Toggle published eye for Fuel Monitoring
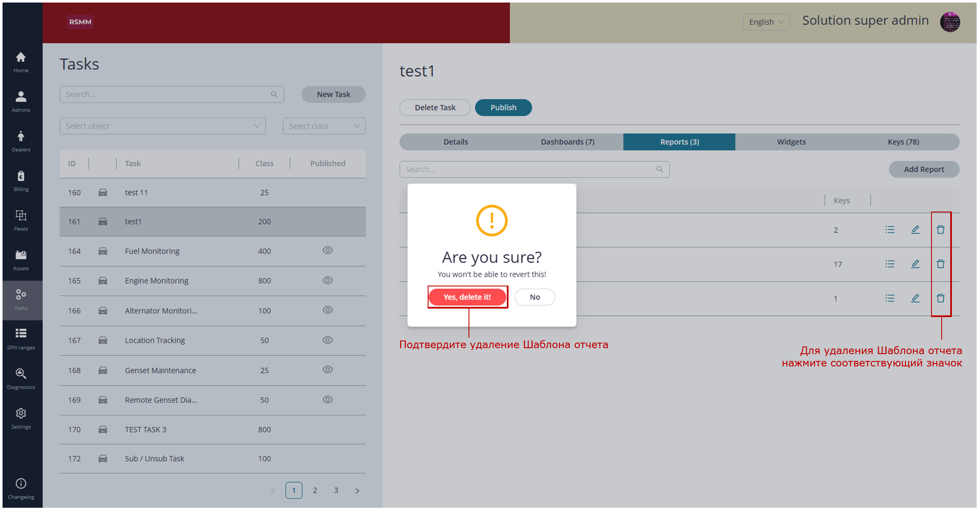This screenshot has height=512, width=980. coord(327,250)
